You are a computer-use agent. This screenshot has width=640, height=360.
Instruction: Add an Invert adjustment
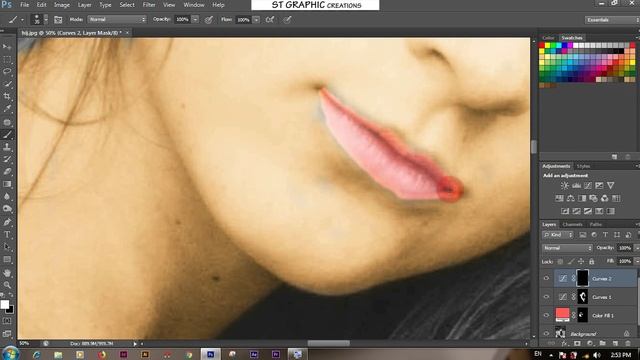(x=565, y=211)
